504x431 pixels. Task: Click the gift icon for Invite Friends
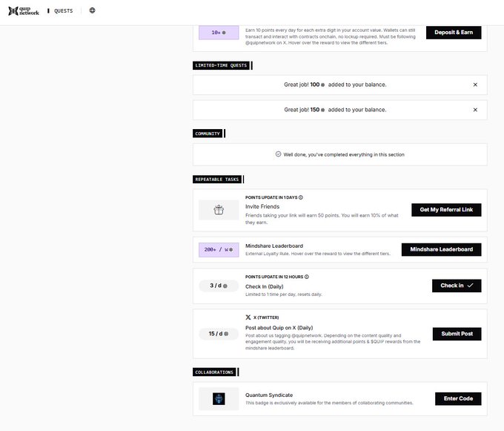tap(219, 210)
